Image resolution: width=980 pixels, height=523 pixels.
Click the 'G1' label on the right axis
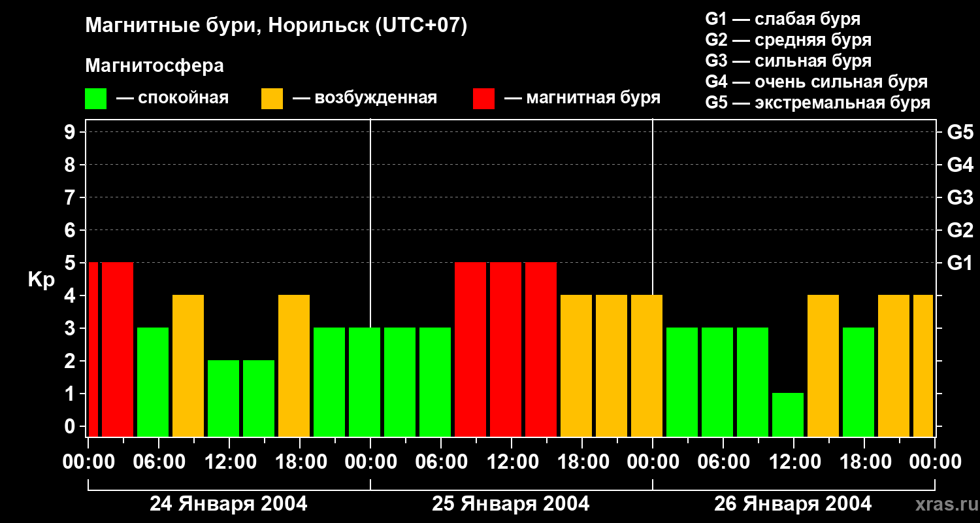[960, 263]
